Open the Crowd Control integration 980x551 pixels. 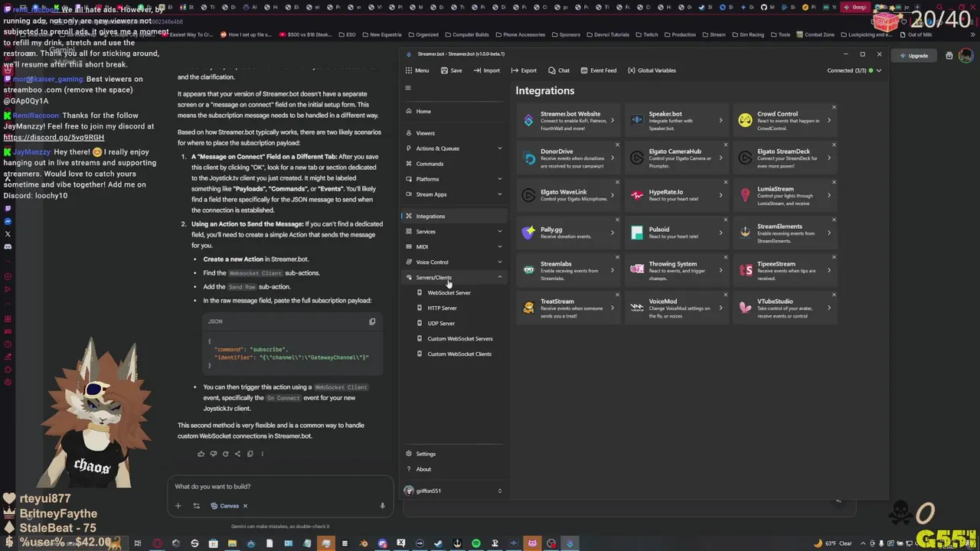click(x=786, y=120)
